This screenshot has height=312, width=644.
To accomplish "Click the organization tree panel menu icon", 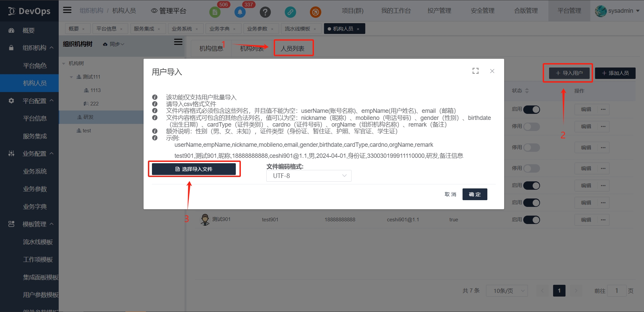I will 178,42.
